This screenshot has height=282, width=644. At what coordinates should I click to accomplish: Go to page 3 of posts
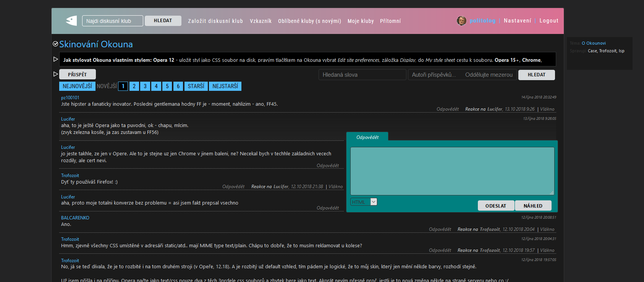pyautogui.click(x=145, y=86)
